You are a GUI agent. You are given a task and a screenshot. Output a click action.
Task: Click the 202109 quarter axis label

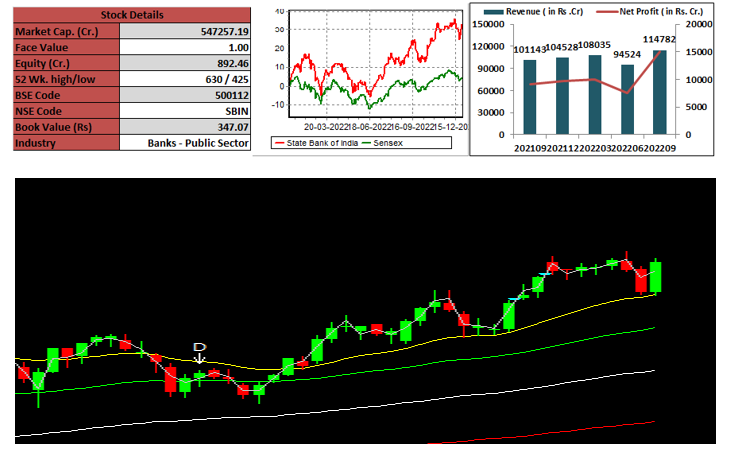530,148
